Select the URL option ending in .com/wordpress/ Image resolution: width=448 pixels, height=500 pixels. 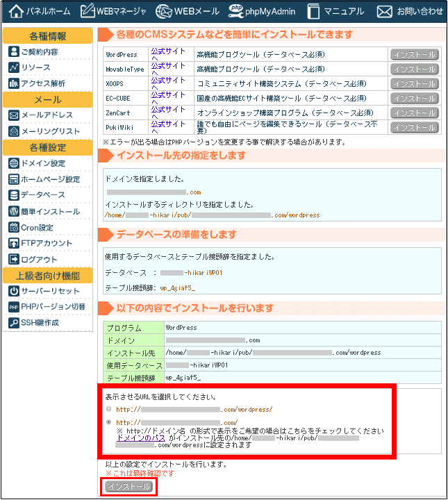point(109,409)
